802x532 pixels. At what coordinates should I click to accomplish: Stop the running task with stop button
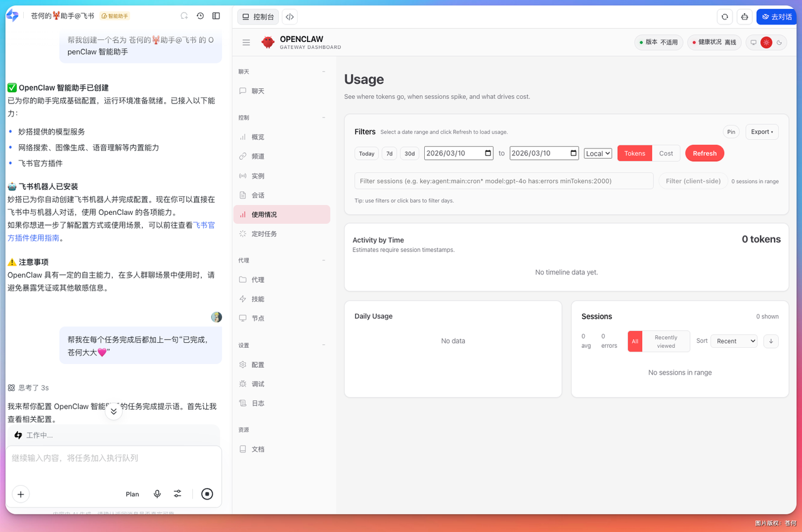[207, 494]
